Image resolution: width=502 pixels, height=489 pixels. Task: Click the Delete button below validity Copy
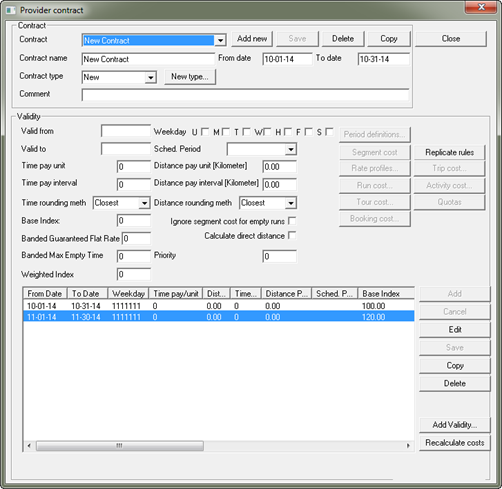455,384
